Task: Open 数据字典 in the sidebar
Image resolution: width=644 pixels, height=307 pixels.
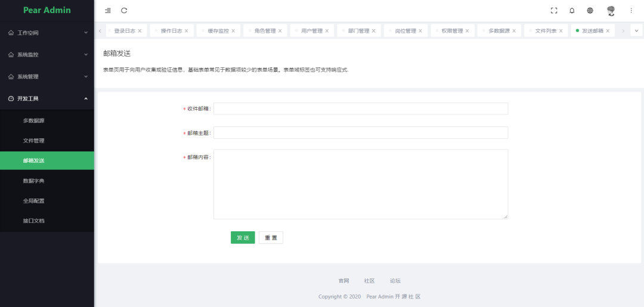Action: click(x=33, y=181)
